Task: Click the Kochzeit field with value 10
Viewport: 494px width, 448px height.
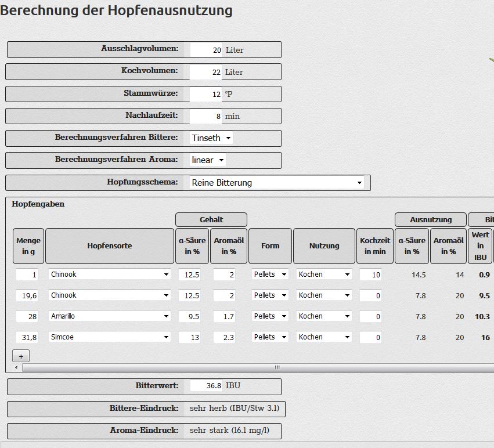Action: 370,274
